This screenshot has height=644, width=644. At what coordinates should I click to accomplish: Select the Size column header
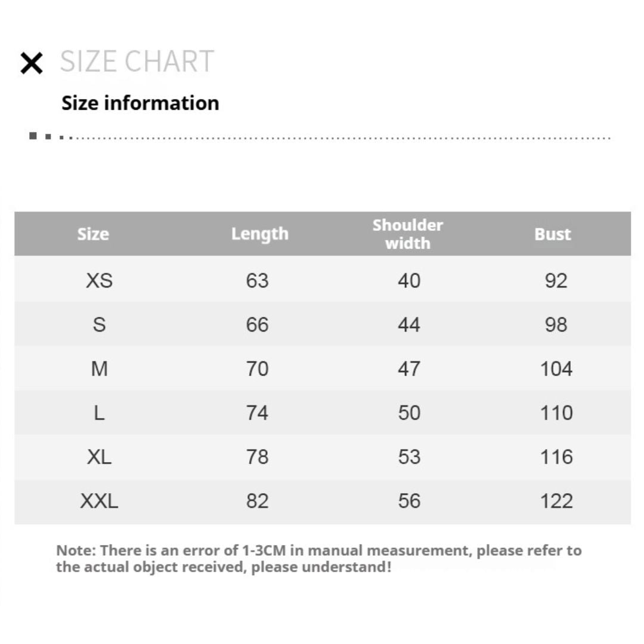point(93,234)
